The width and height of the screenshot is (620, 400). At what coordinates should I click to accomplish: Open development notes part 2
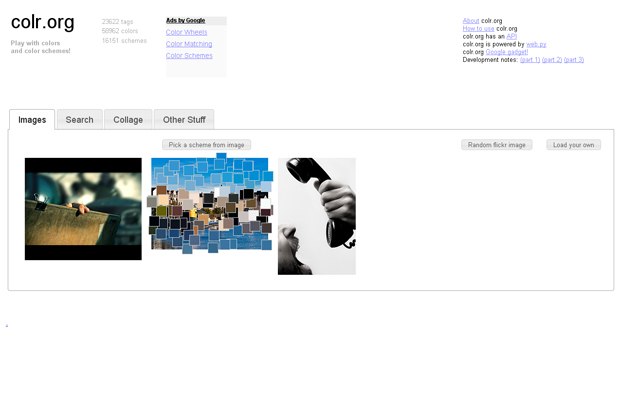coord(551,60)
